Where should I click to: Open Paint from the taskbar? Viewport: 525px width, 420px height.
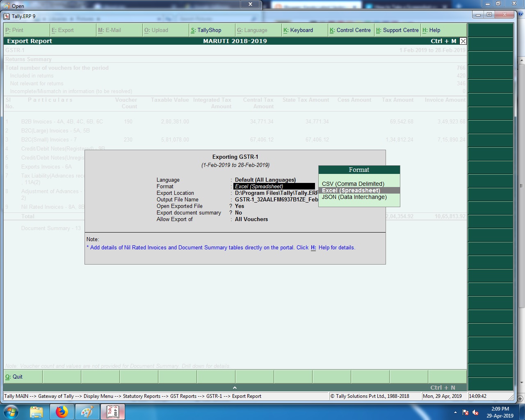(x=87, y=412)
